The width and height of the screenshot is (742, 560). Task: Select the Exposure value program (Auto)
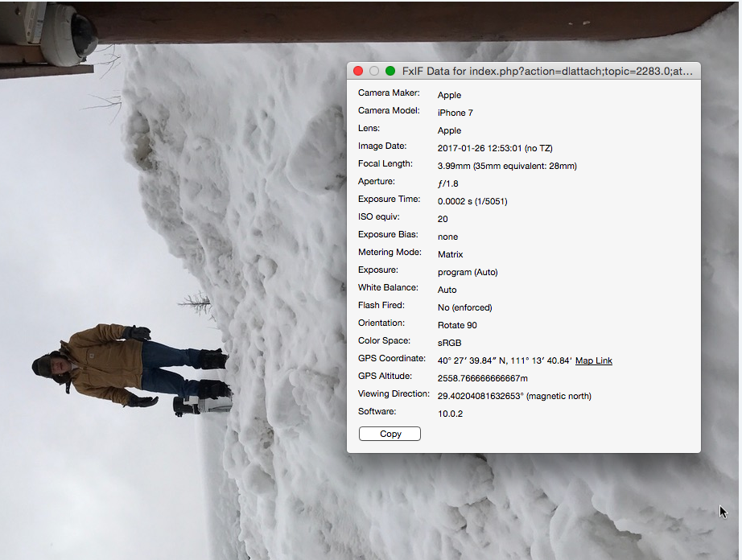click(468, 272)
